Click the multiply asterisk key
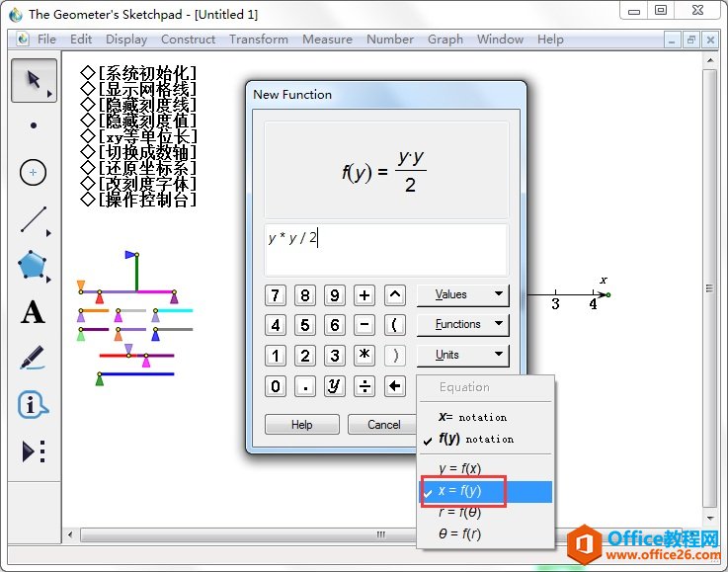Image resolution: width=728 pixels, height=572 pixels. pyautogui.click(x=364, y=356)
